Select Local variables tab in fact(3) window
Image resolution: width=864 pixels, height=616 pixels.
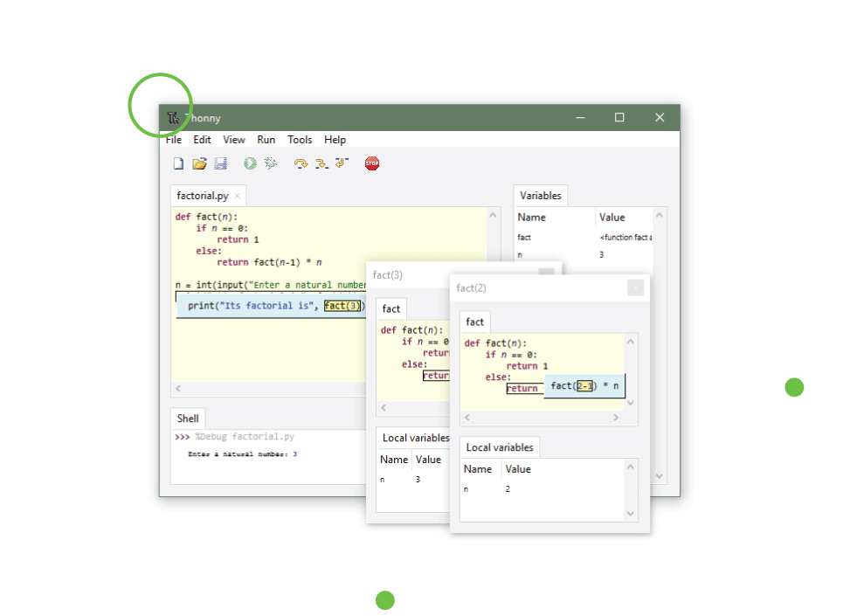[416, 438]
